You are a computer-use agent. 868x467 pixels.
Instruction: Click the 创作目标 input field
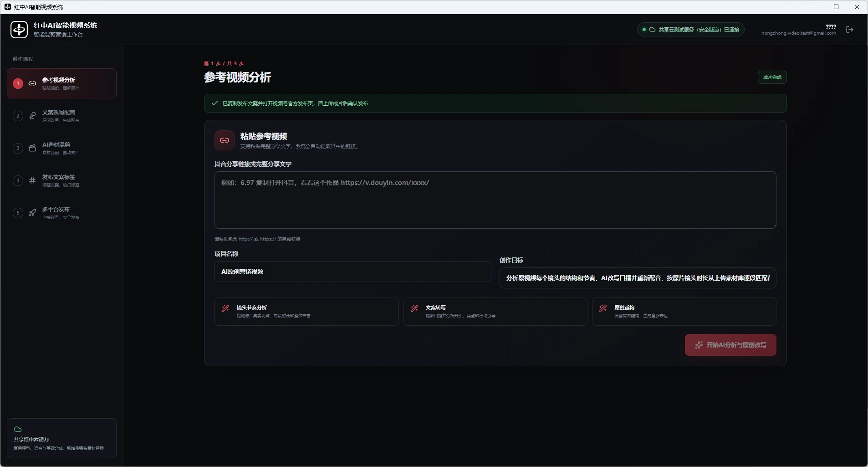pos(638,278)
